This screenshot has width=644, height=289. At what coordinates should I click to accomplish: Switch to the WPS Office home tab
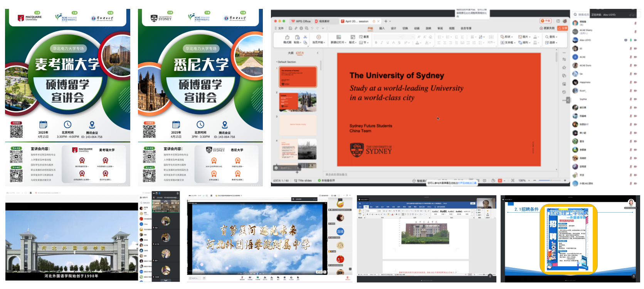[x=301, y=21]
